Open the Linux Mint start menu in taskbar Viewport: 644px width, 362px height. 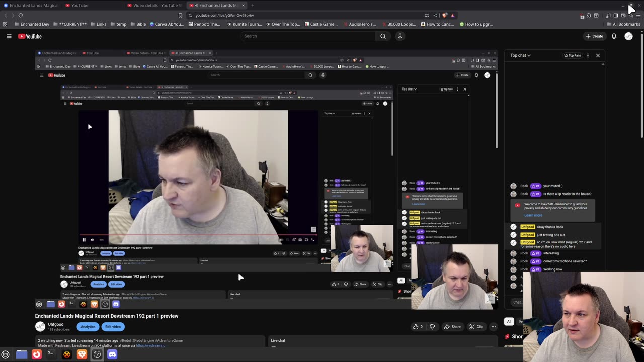6,354
